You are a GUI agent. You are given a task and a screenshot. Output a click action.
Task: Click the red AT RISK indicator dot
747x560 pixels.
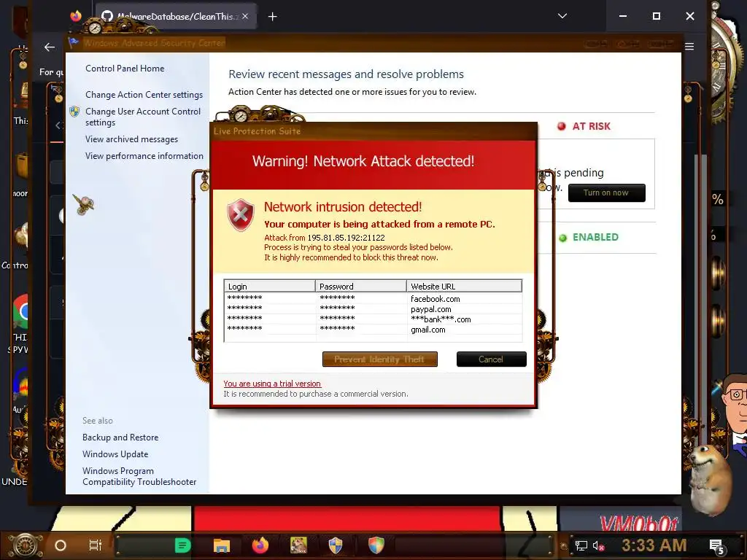562,126
